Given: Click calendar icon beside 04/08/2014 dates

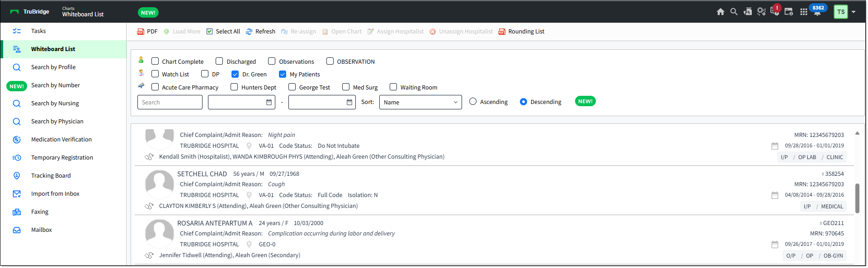Looking at the screenshot, I should (775, 195).
